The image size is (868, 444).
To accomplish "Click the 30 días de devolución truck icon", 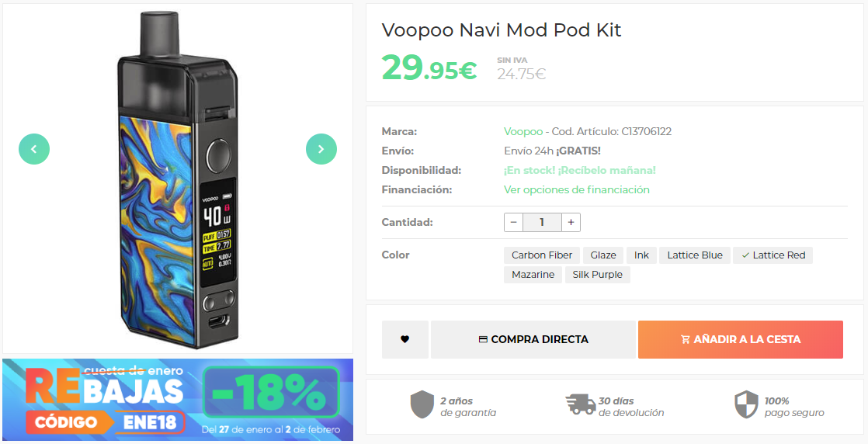I will click(x=580, y=404).
